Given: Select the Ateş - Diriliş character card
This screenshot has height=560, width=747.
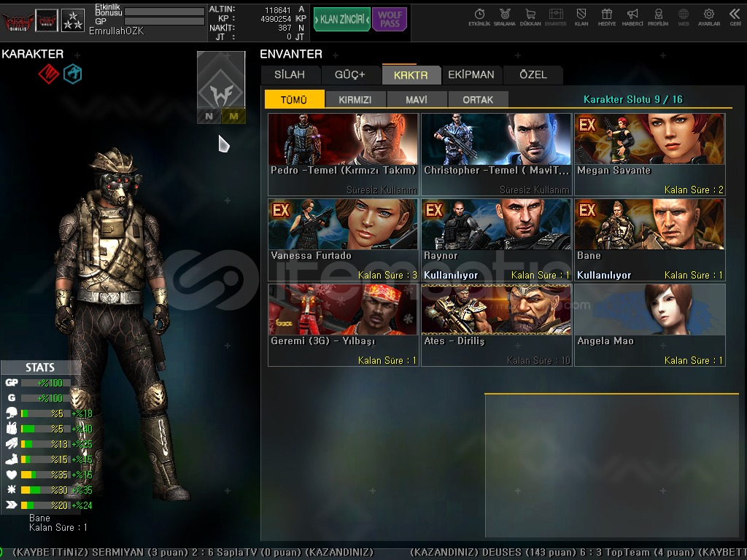Looking at the screenshot, I should [x=496, y=325].
